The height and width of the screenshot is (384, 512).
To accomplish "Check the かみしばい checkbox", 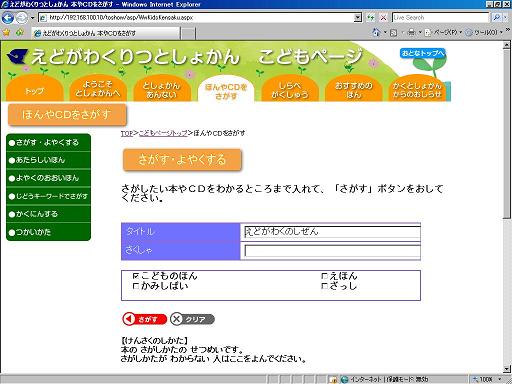I will click(x=136, y=286).
